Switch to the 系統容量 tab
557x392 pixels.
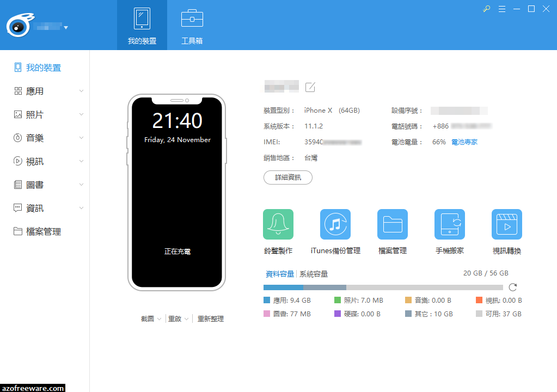tap(314, 274)
